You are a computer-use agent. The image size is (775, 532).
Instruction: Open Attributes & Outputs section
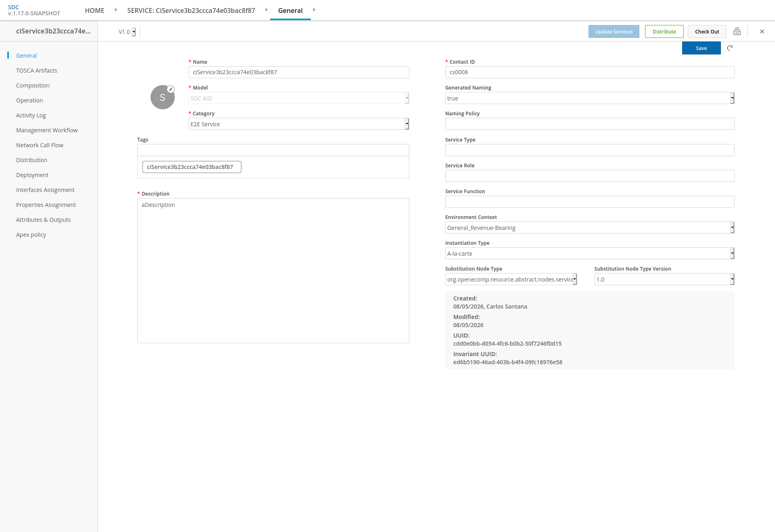click(x=43, y=220)
